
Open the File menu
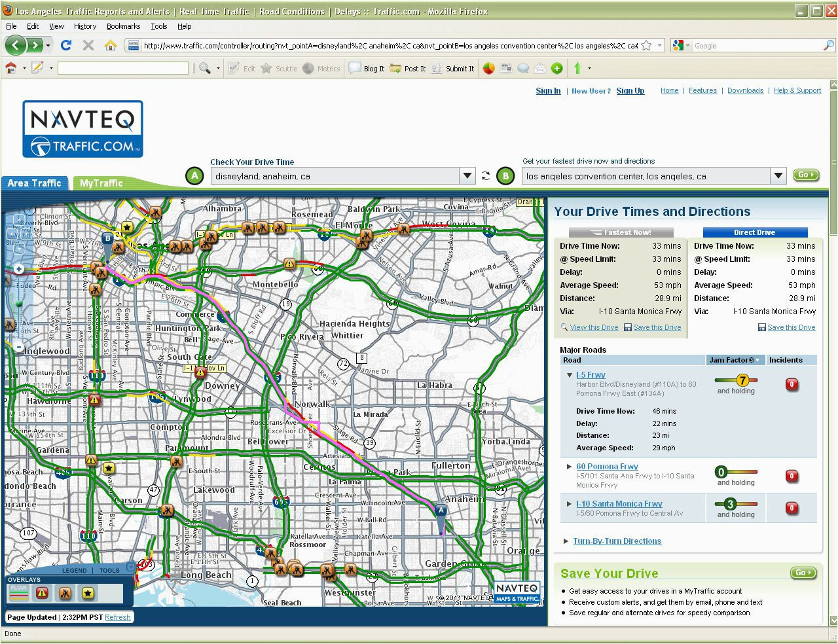coord(11,26)
